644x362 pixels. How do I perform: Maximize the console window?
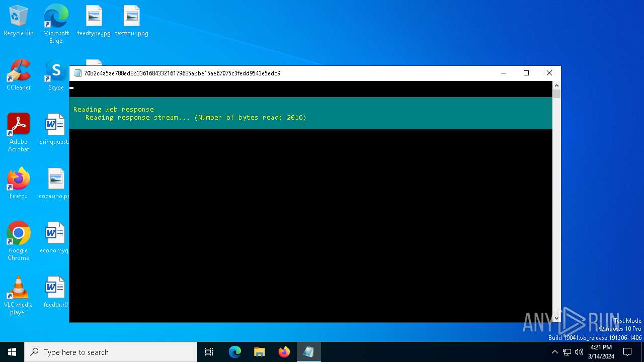[x=526, y=73]
